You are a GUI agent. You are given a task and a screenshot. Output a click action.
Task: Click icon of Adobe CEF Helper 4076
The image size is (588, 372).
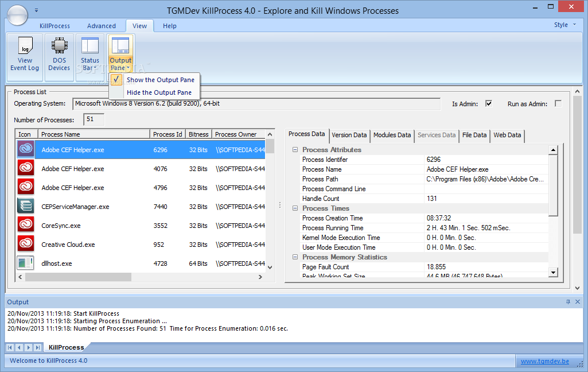tap(26, 168)
